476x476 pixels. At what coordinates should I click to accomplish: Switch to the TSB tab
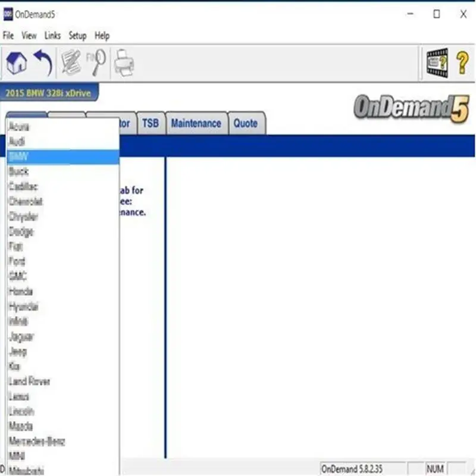[151, 123]
